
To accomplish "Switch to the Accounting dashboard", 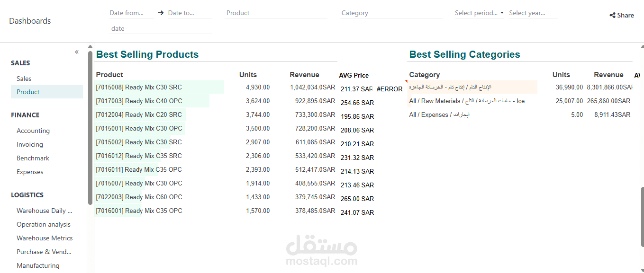I will 33,131.
